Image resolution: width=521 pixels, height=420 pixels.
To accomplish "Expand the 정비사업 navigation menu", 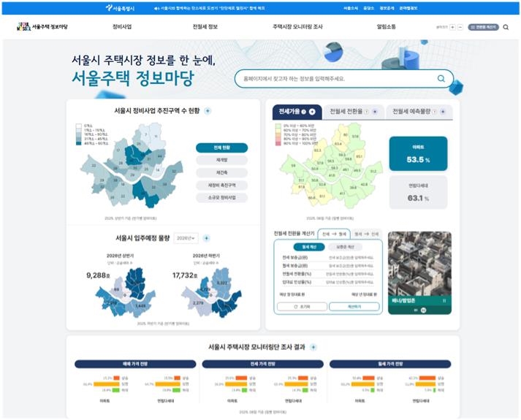I will 122,27.
